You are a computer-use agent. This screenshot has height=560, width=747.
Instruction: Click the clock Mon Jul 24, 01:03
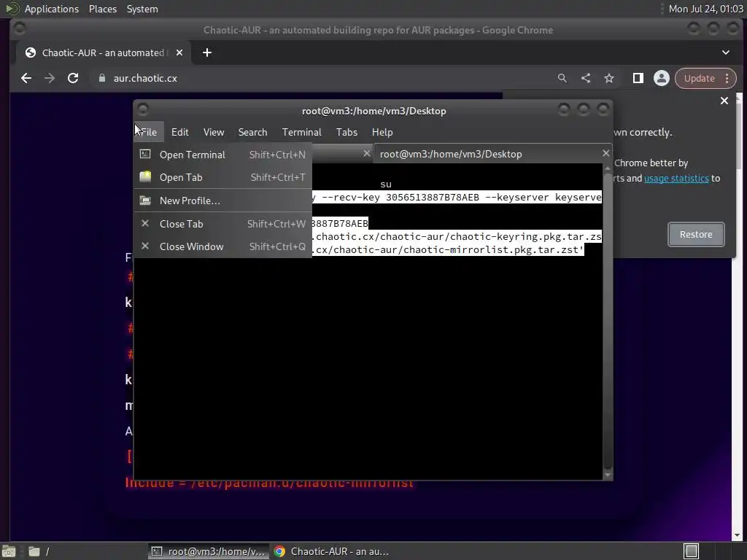pos(705,9)
